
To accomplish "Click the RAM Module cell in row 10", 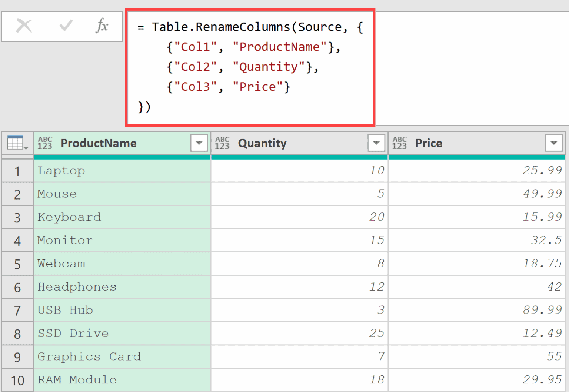I will pos(77,379).
